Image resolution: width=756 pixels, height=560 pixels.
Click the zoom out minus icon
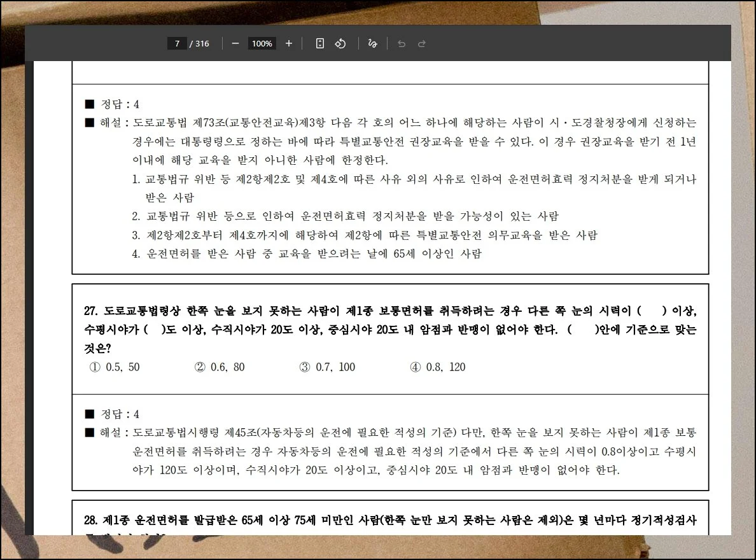click(235, 43)
